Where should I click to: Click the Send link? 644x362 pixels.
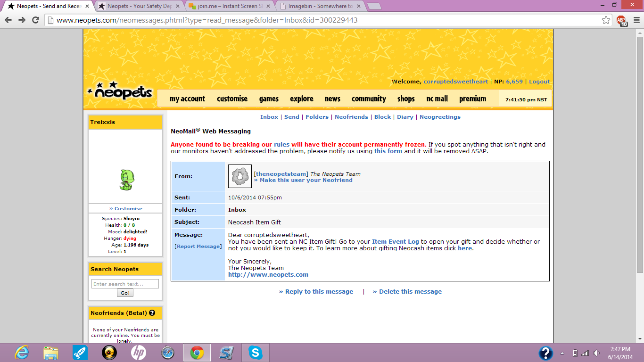click(292, 117)
